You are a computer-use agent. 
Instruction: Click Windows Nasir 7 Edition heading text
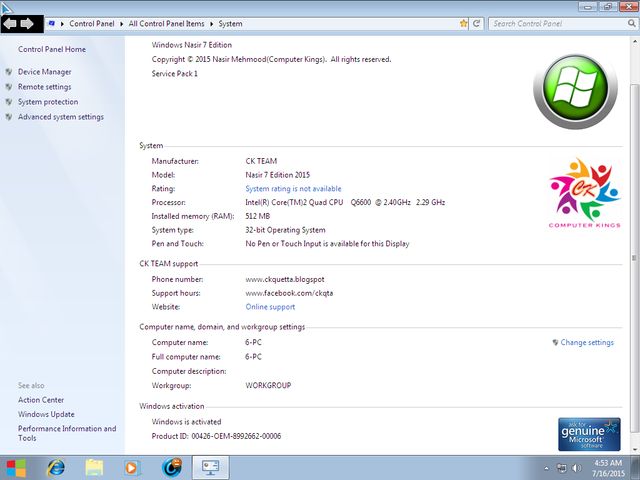[191, 45]
